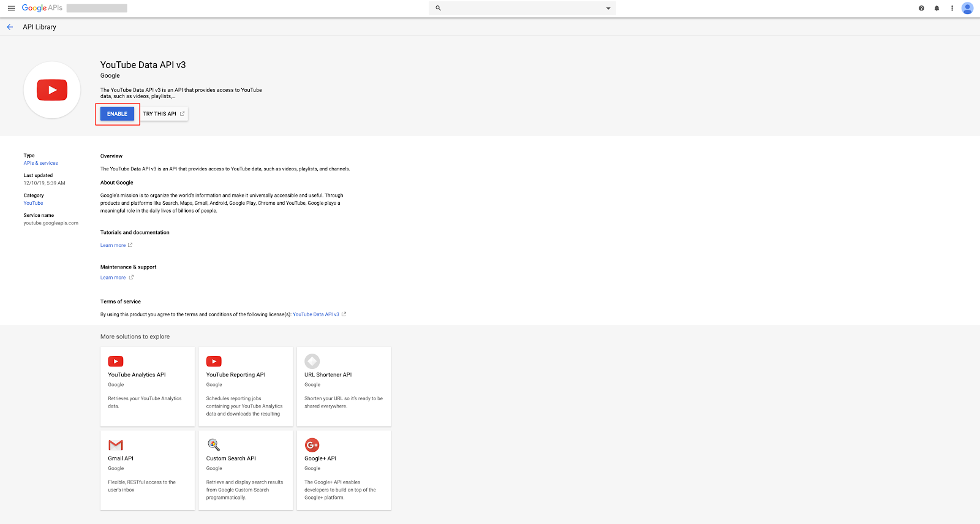This screenshot has width=980, height=524.
Task: Click the large YouTube logo
Action: click(52, 90)
